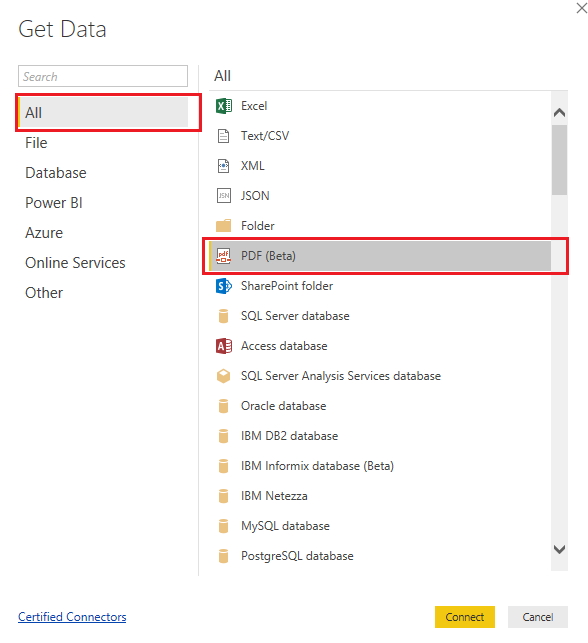The height and width of the screenshot is (643, 588).
Task: Select the Excel connector icon
Action: tap(223, 106)
